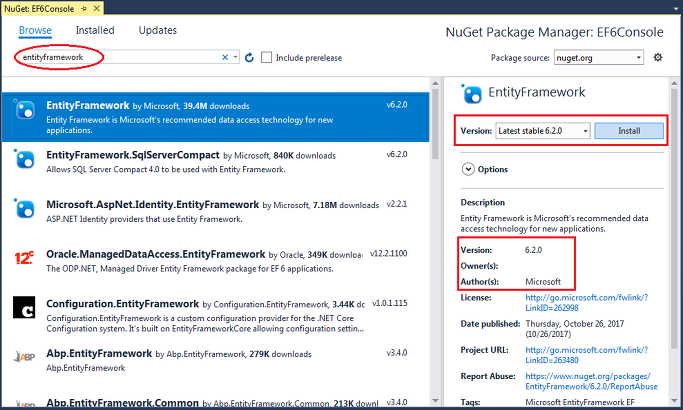Click the Abp.EntityFramework package icon
683x410 pixels.
(24, 357)
